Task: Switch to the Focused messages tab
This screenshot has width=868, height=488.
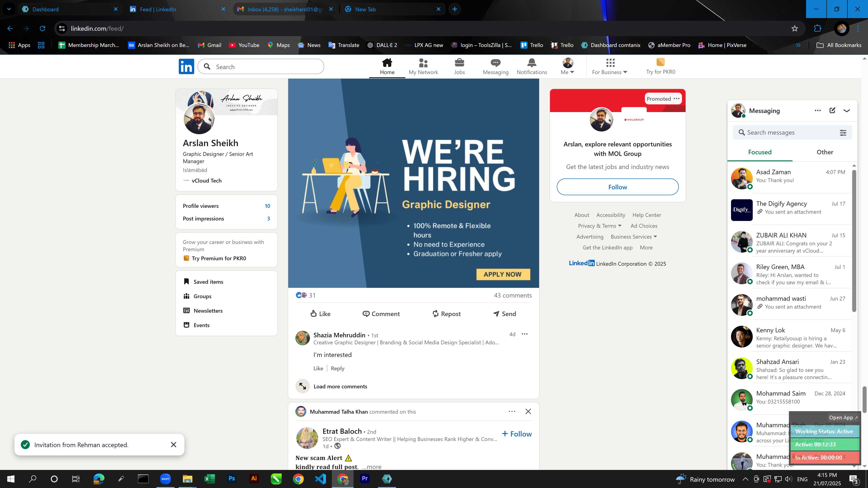Action: (x=759, y=152)
